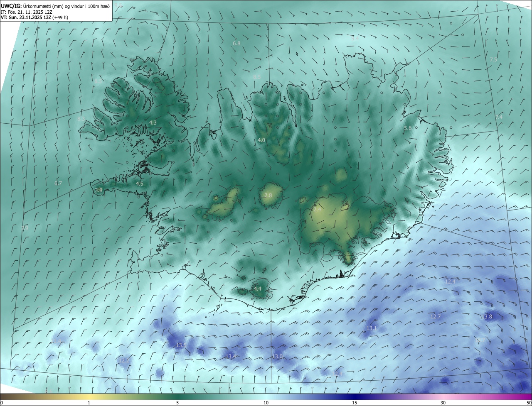Click the 7.4 value label
This screenshot has width=532, height=406.
click(499, 117)
